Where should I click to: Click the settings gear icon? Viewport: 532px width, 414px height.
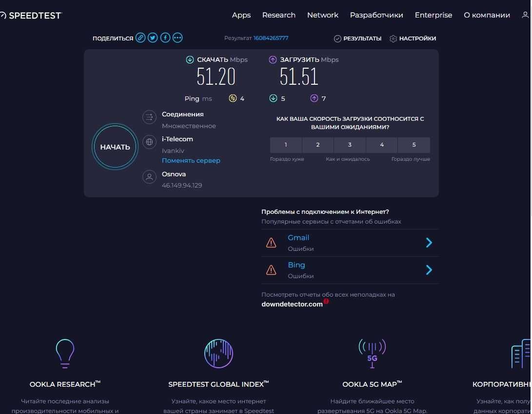[393, 38]
